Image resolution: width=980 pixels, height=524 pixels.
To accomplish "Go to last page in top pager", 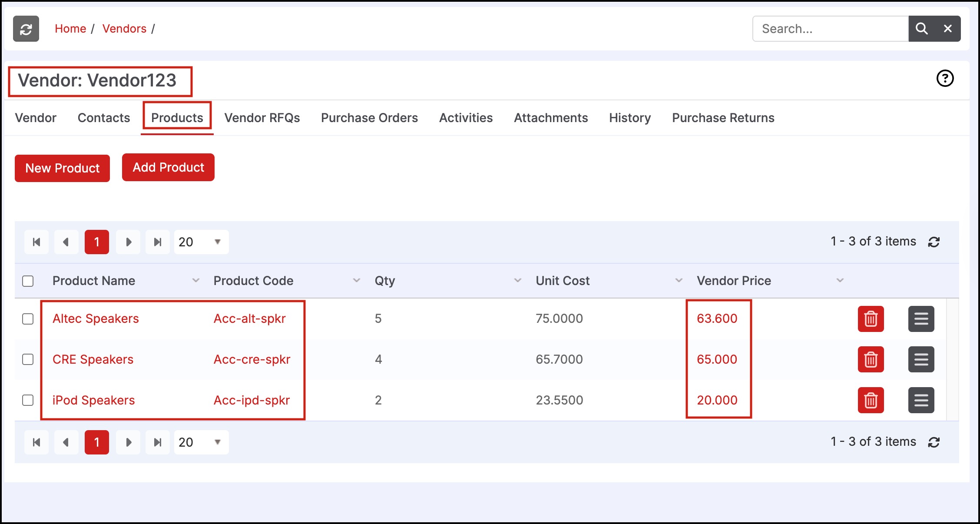I will click(x=158, y=242).
